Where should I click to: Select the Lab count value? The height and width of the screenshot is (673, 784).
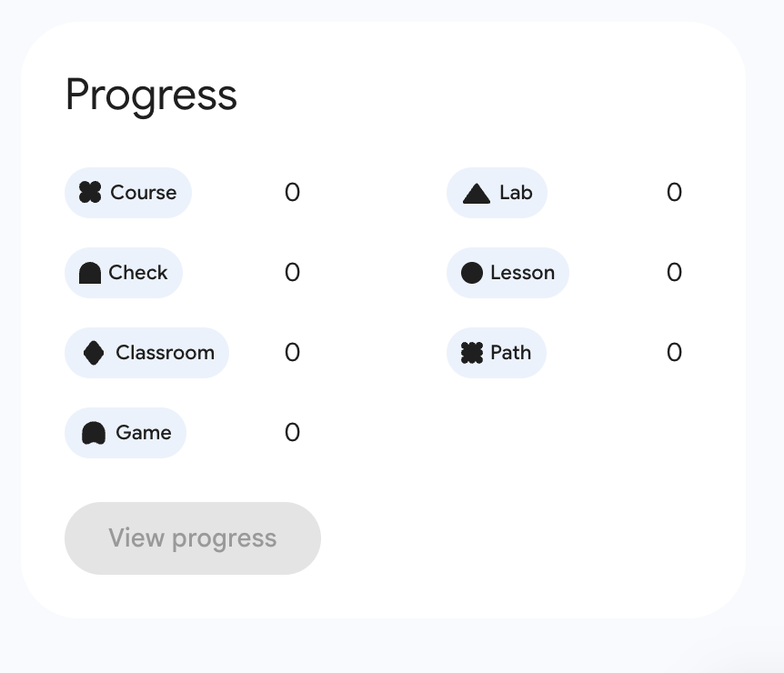674,193
